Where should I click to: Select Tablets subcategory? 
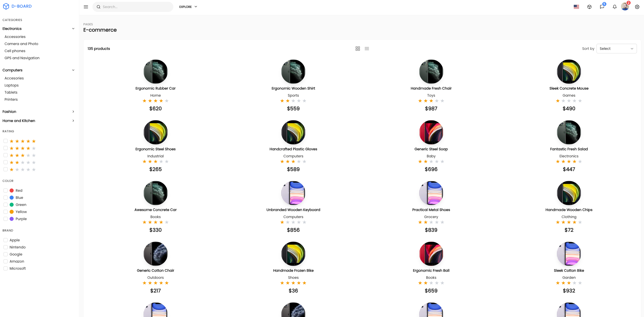coord(11,92)
